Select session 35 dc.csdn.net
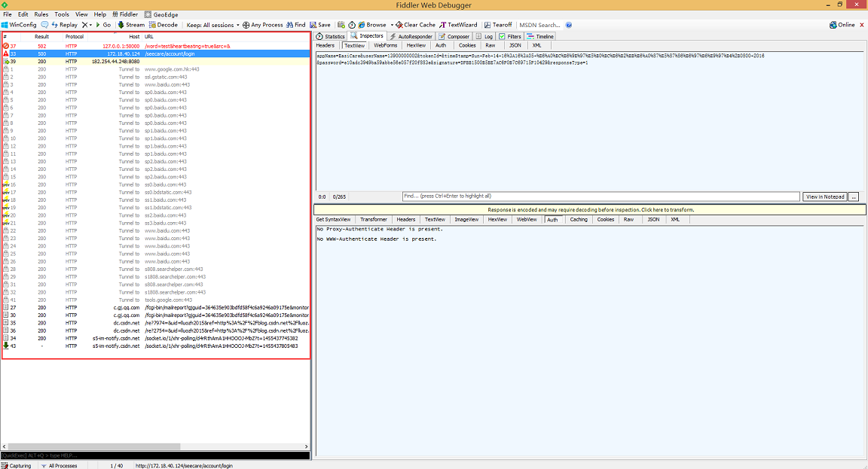This screenshot has height=469, width=868. 155,323
